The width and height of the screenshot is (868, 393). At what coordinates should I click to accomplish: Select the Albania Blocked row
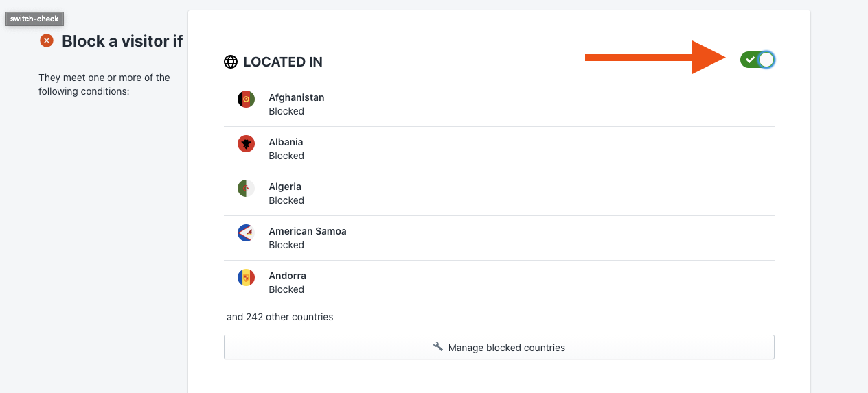[x=499, y=149]
